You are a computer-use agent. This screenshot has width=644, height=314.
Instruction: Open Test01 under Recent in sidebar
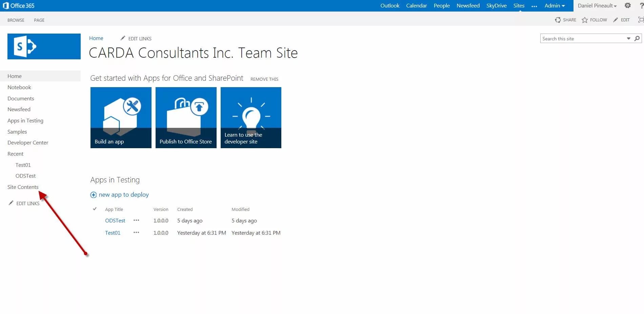click(x=23, y=165)
